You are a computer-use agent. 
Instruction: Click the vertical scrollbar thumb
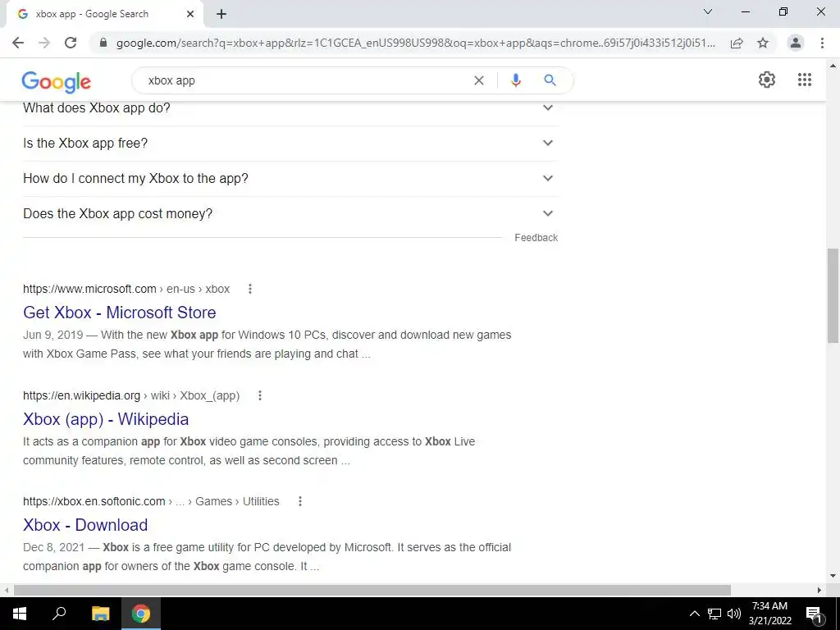coord(833,295)
